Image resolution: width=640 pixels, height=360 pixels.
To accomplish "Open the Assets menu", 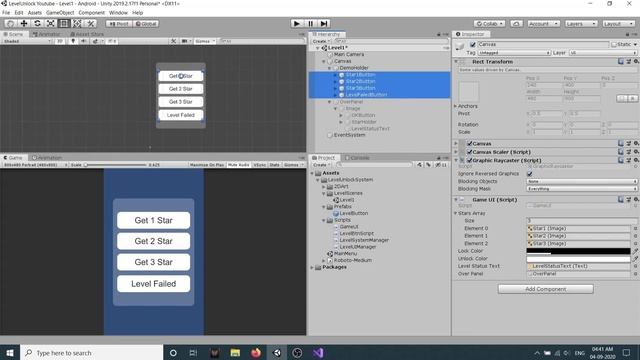I will click(35, 13).
